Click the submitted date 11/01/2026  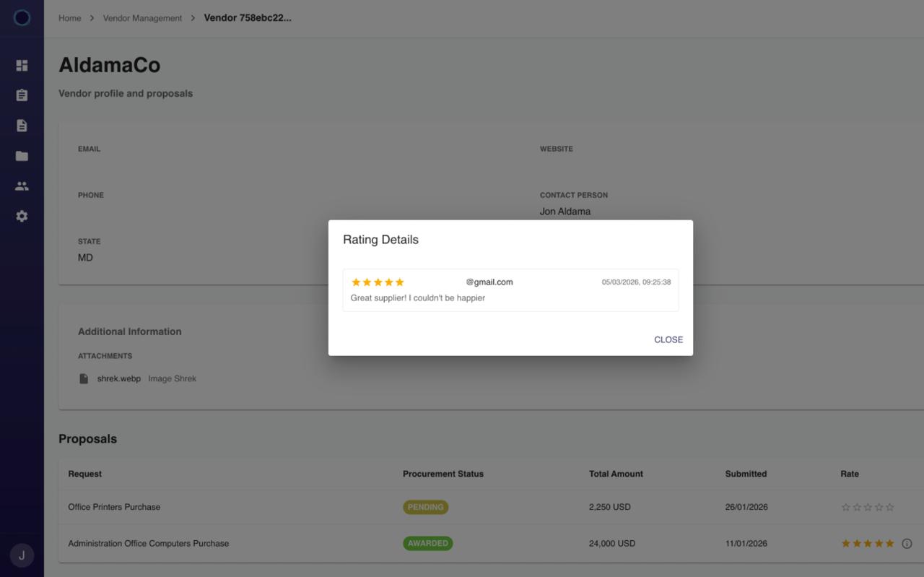point(746,544)
